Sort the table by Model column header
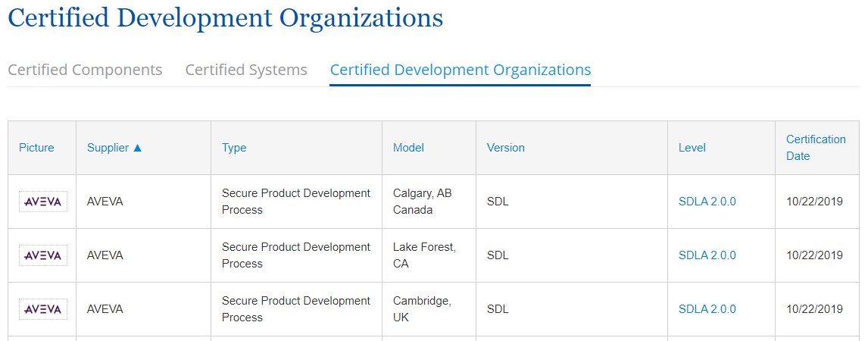This screenshot has height=341, width=868. pos(408,148)
